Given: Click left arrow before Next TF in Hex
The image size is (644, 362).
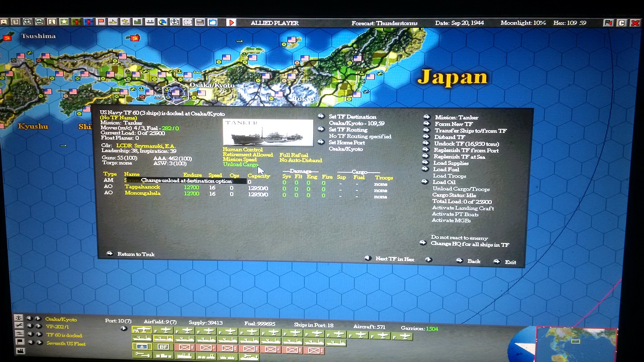Looking at the screenshot, I should (x=368, y=259).
